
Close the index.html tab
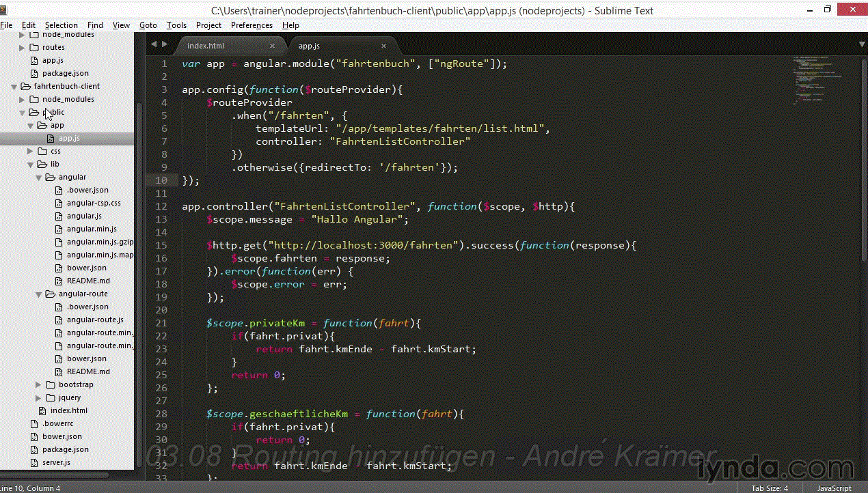[272, 46]
